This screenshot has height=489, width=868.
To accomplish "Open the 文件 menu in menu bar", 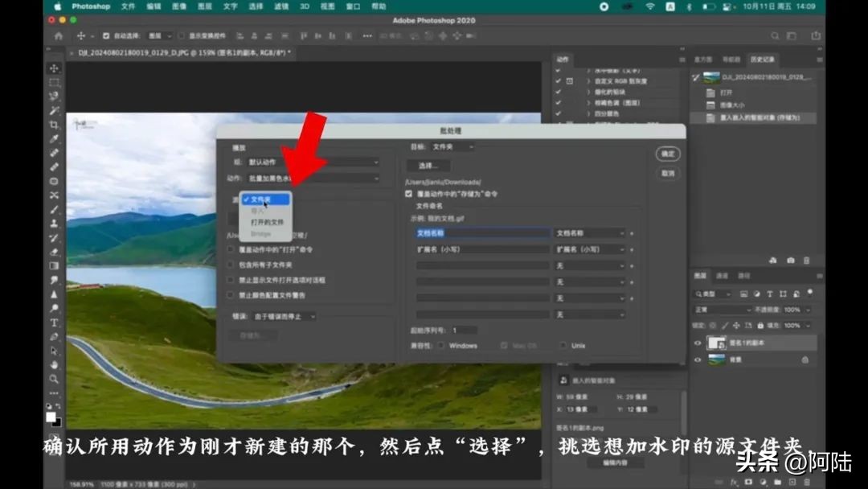I will click(128, 6).
